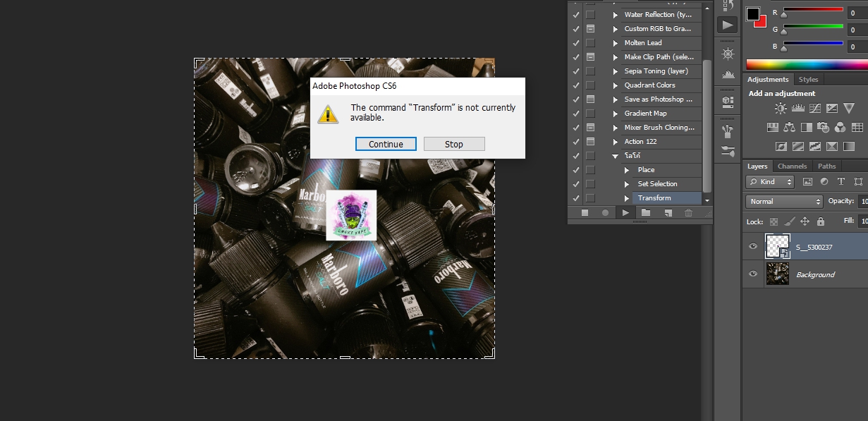Add a Curves adjustment
Screen dimensions: 868x421
coord(815,109)
